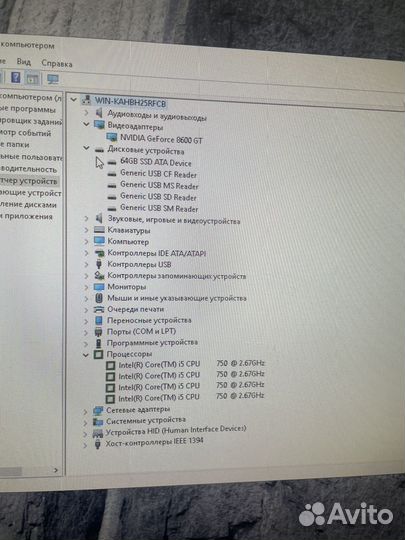
Task: Click the properties panel toolbar icon
Action: [33, 79]
